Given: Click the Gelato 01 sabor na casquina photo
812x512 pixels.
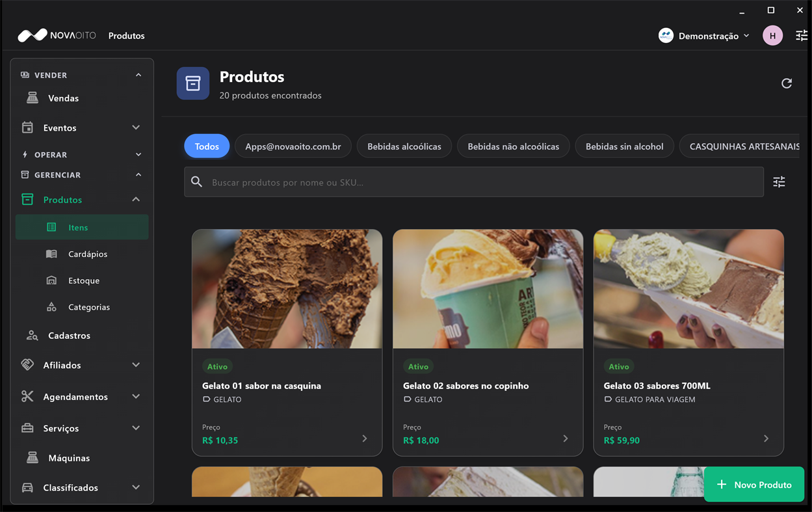Looking at the screenshot, I should point(287,289).
